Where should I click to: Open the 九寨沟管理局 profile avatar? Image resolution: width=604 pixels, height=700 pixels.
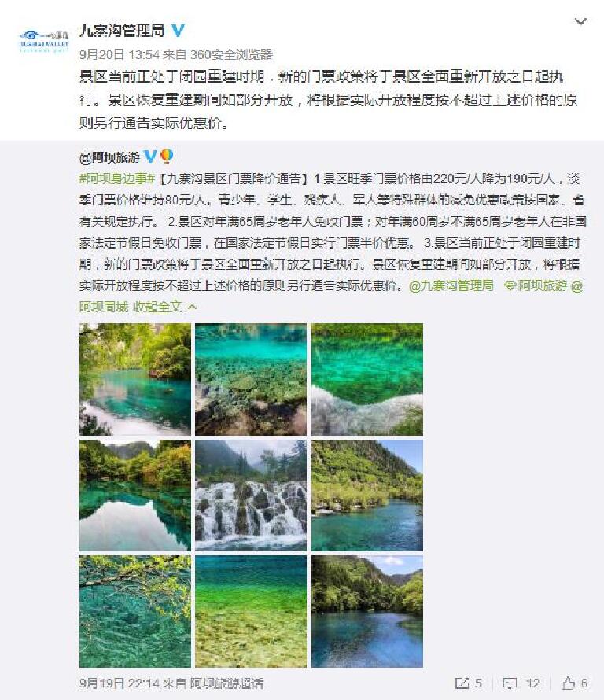point(44,42)
